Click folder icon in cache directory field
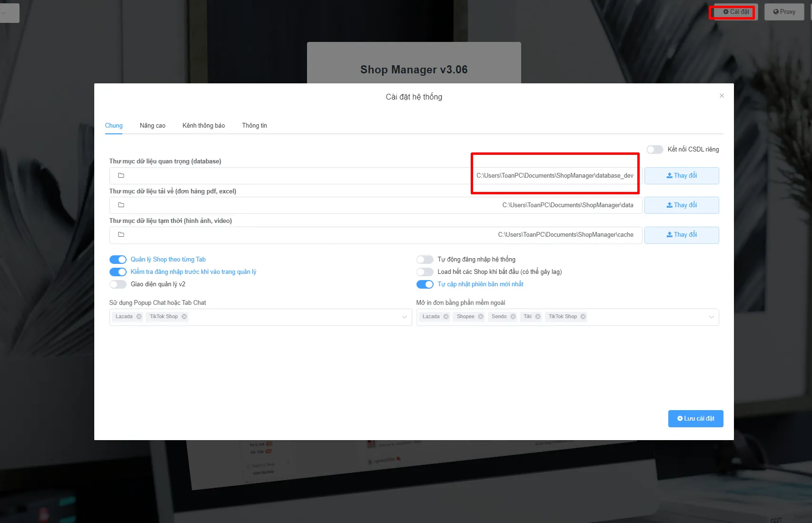 [x=121, y=234]
